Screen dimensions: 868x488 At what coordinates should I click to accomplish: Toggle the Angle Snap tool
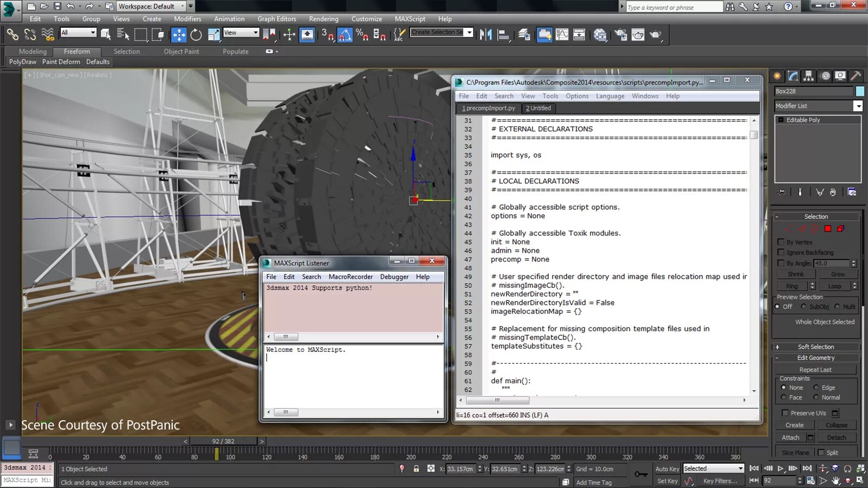(345, 35)
